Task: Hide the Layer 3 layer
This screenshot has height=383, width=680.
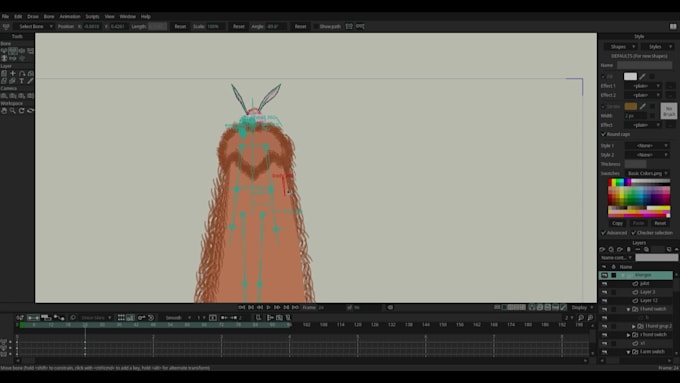Action: (604, 292)
